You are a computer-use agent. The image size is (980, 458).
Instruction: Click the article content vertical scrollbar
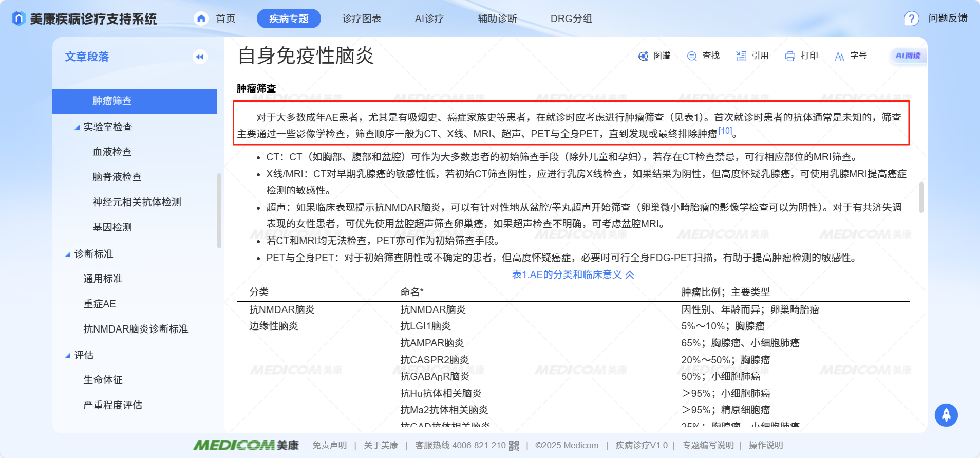[921, 197]
